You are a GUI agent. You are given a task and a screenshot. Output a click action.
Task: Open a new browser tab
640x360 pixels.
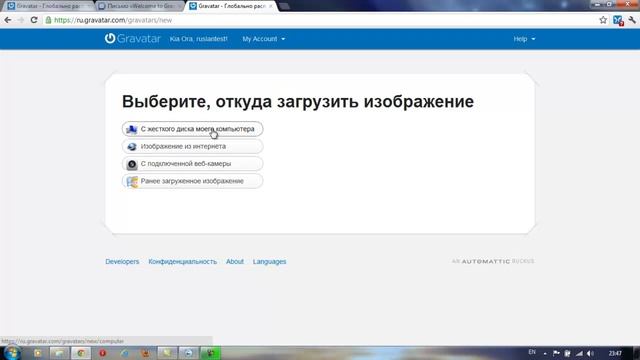(x=284, y=6)
